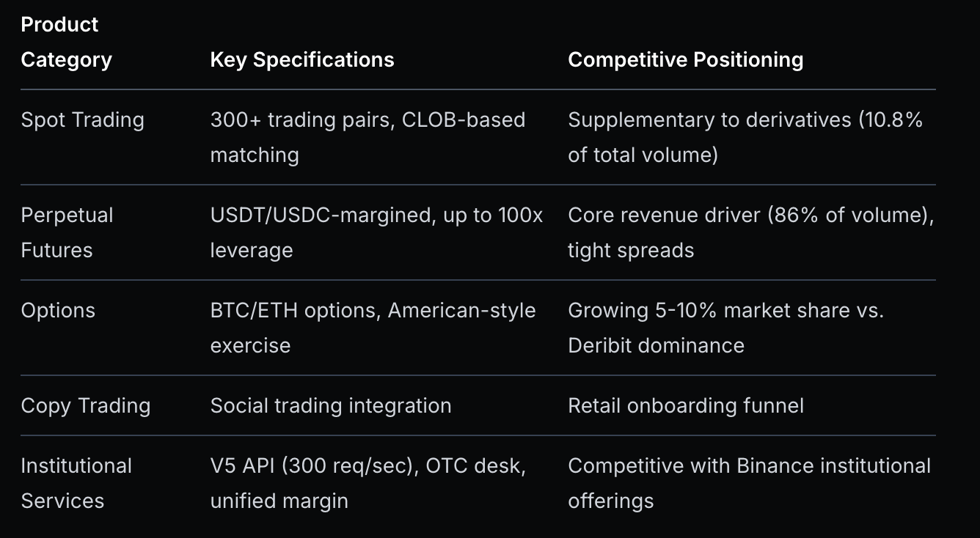Image resolution: width=980 pixels, height=538 pixels.
Task: Click the 300+ trading pairs specification cell
Action: 367,137
